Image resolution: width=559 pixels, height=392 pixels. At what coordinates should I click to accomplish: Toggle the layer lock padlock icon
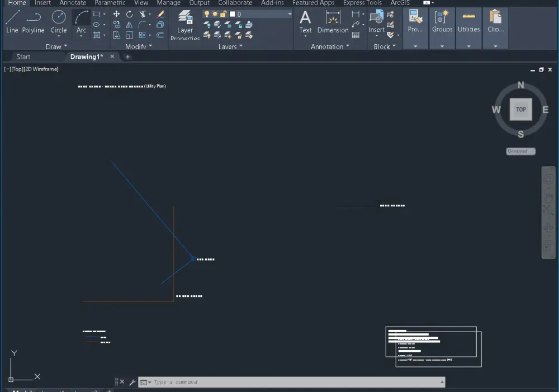tap(222, 14)
